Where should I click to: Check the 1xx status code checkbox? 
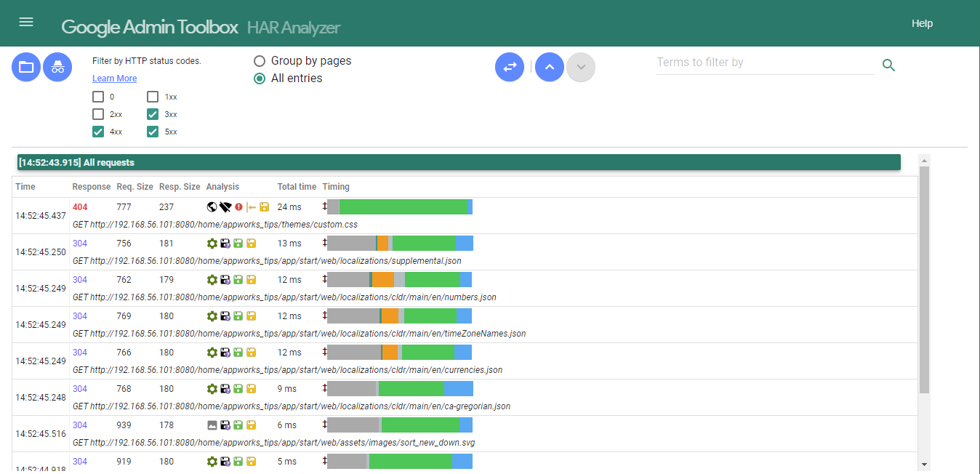pyautogui.click(x=153, y=97)
